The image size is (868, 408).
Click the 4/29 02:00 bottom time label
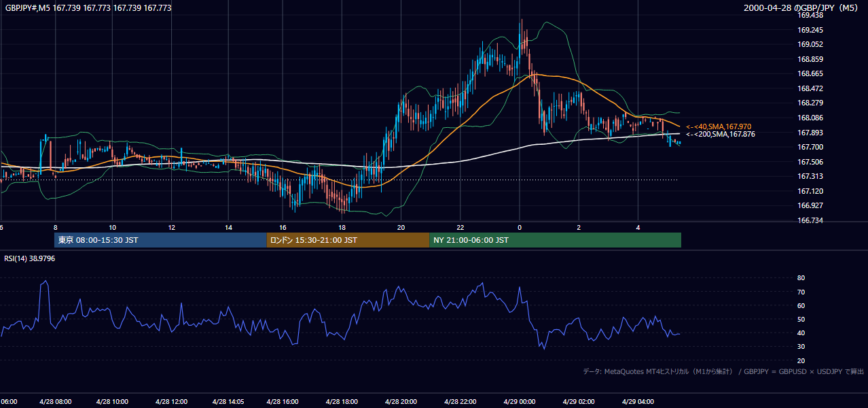pyautogui.click(x=579, y=401)
